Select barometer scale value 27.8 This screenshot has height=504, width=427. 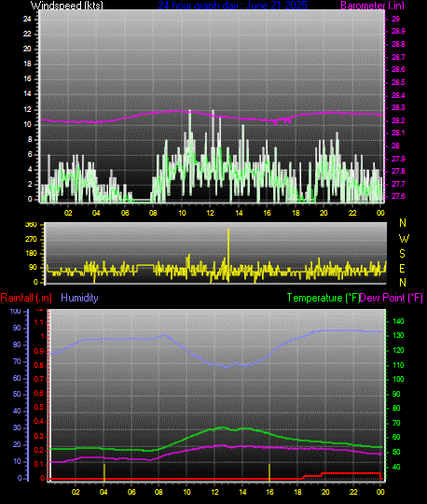[x=398, y=171]
